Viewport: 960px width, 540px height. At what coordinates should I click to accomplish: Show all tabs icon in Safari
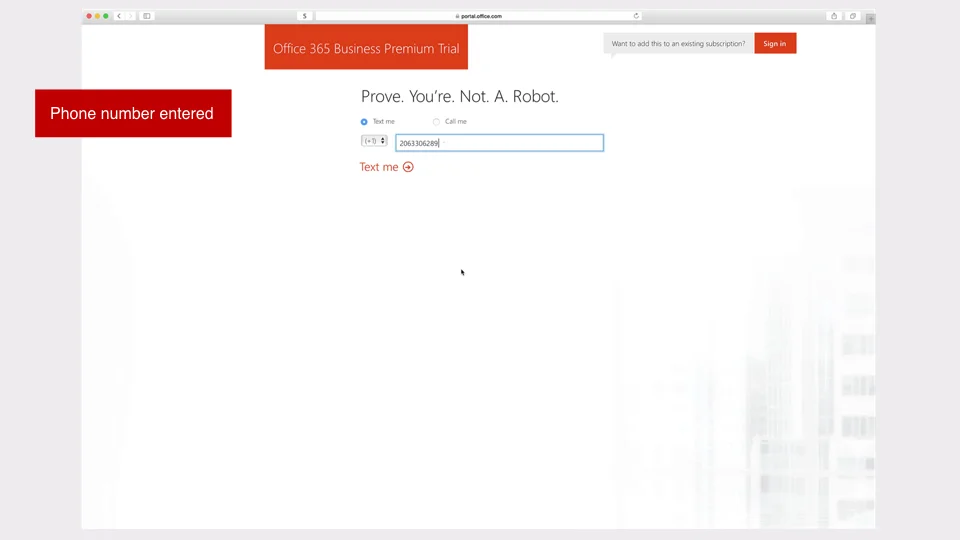(853, 16)
